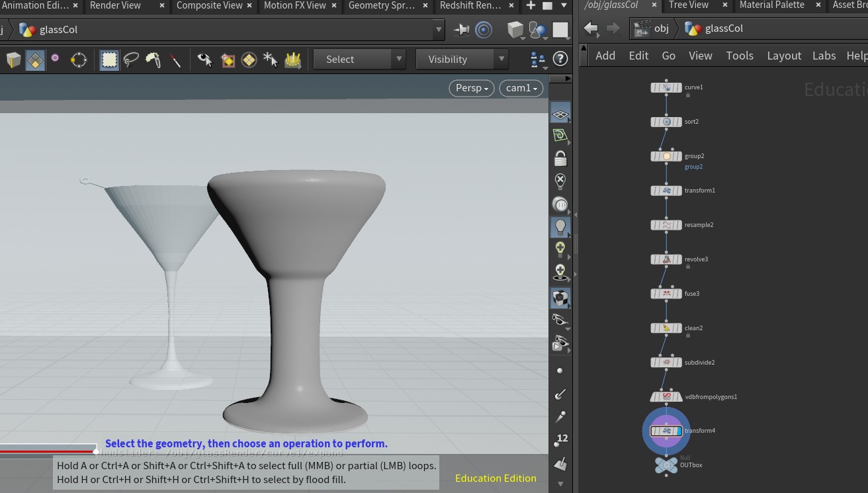Select the laser picking tool
The width and height of the screenshot is (868, 493).
[x=175, y=60]
